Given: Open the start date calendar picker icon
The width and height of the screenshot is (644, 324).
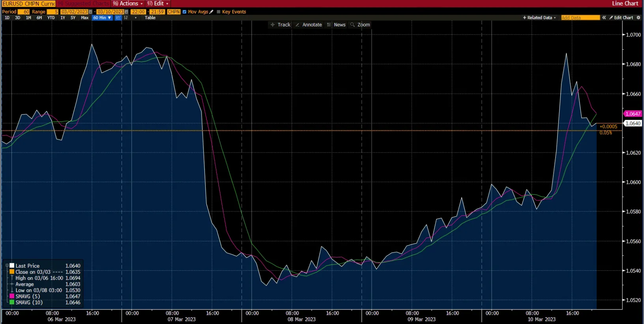Looking at the screenshot, I should coord(90,12).
